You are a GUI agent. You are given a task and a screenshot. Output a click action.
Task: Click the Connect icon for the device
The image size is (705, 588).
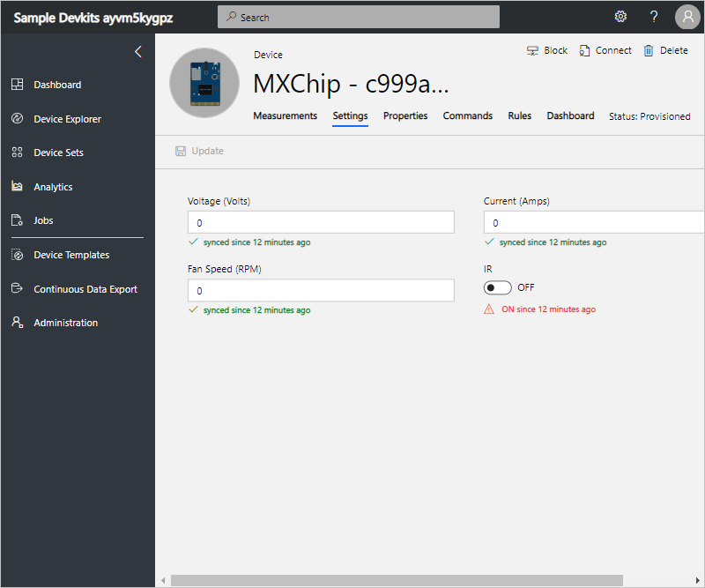coord(605,50)
